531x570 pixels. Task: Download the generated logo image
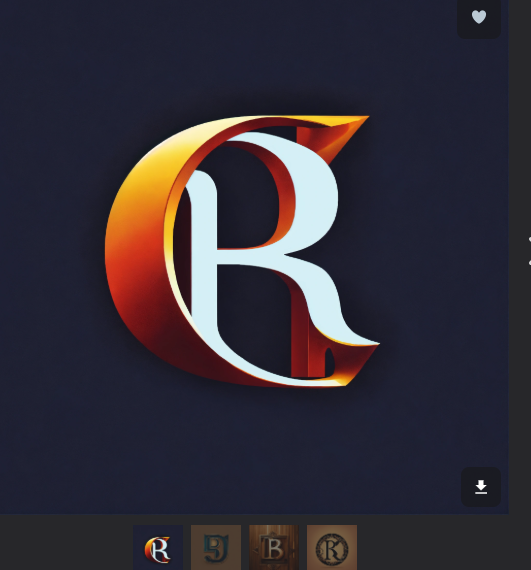pyautogui.click(x=481, y=487)
